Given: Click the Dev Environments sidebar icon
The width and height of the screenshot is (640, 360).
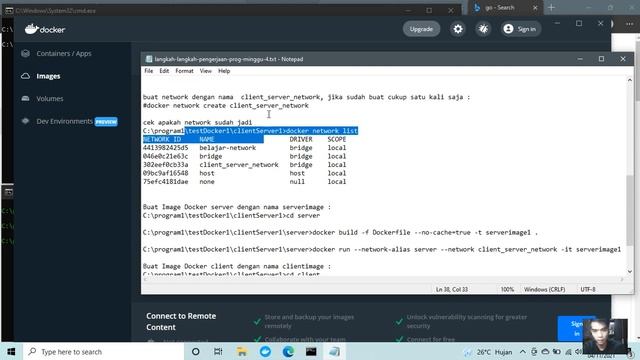Looking at the screenshot, I should (x=25, y=121).
